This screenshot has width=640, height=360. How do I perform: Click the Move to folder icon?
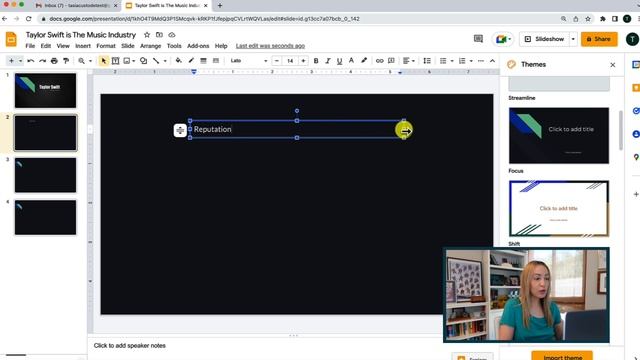159,35
